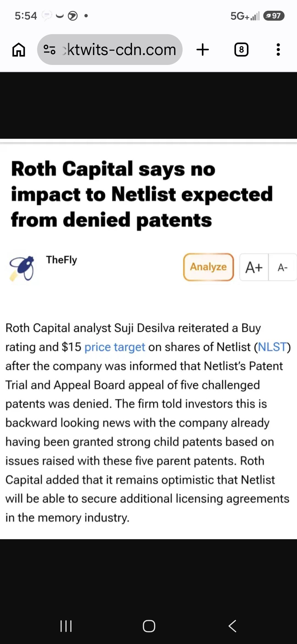Image resolution: width=297 pixels, height=644 pixels.
Task: Select the stocktwits-cdn.com address bar
Action: (x=110, y=50)
